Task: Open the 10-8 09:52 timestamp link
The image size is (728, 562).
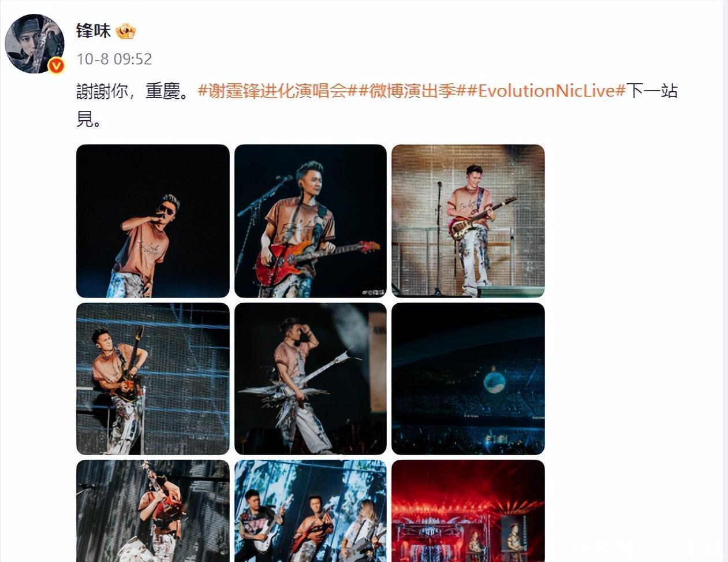Action: [114, 59]
